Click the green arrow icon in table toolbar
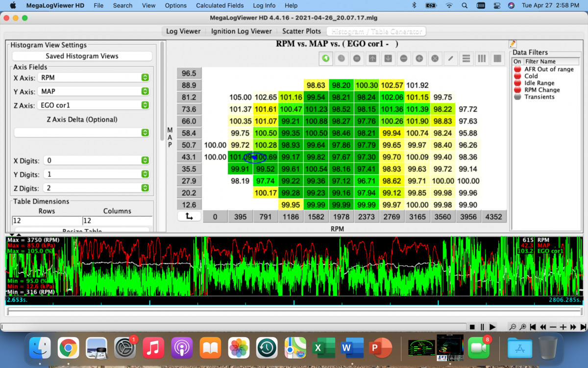Screen dimensions: 588x368 [x=325, y=58]
